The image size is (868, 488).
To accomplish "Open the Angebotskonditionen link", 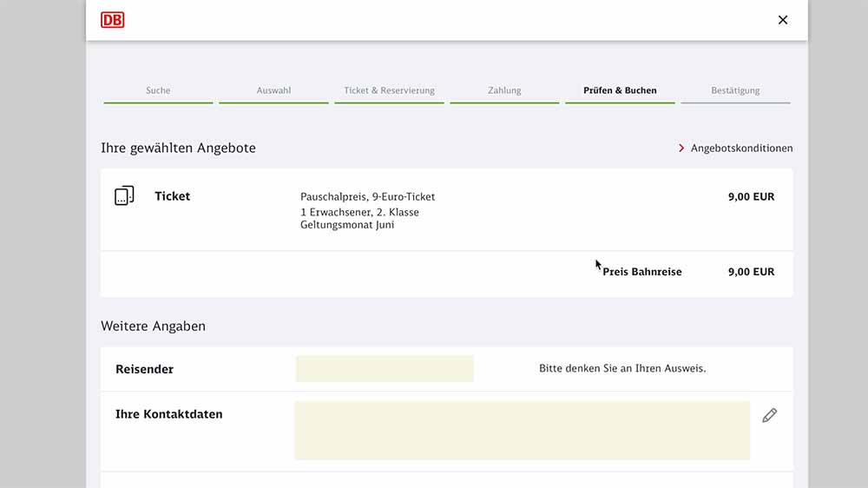I will click(741, 148).
